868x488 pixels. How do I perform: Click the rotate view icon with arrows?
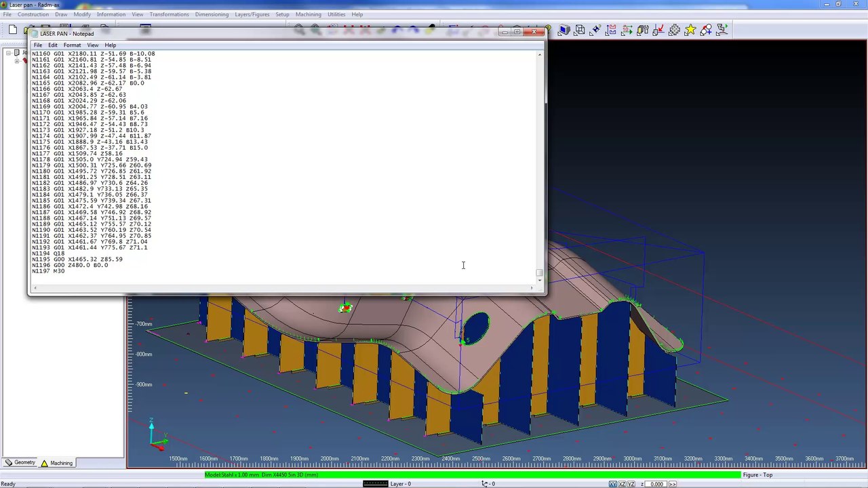(595, 30)
